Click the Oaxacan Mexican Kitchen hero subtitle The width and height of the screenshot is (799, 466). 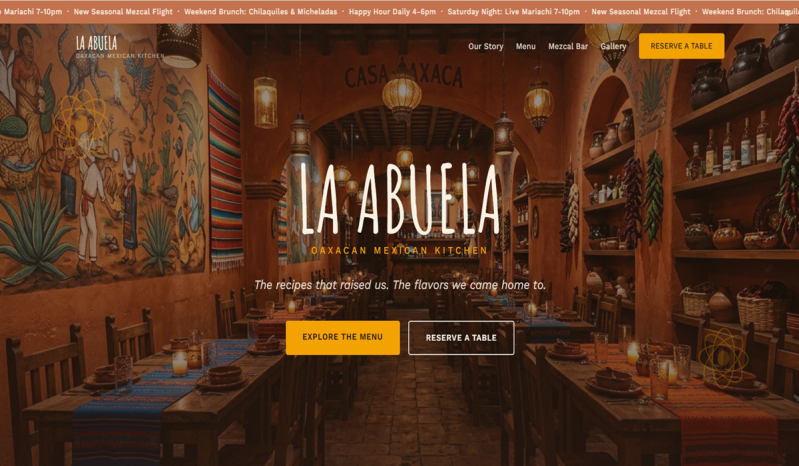pyautogui.click(x=400, y=251)
